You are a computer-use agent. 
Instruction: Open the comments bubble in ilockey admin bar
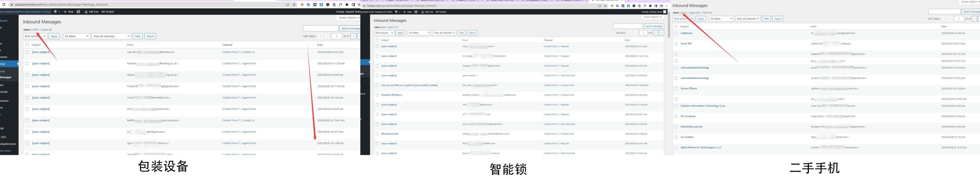[397, 12]
